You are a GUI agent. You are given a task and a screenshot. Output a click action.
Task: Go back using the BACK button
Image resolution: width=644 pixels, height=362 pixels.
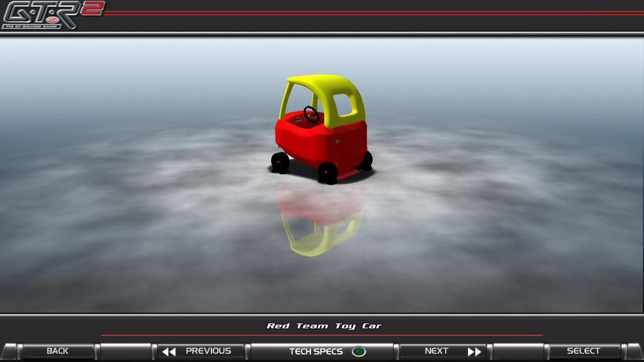(x=57, y=351)
